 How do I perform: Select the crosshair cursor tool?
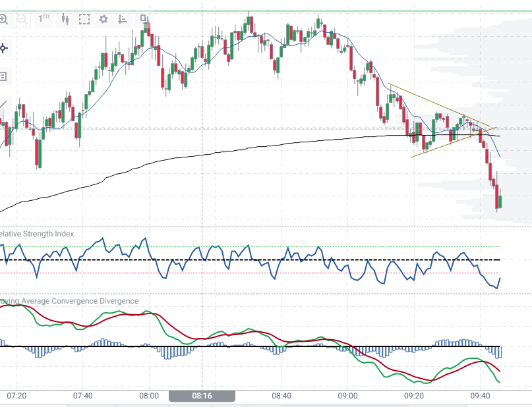click(x=5, y=47)
